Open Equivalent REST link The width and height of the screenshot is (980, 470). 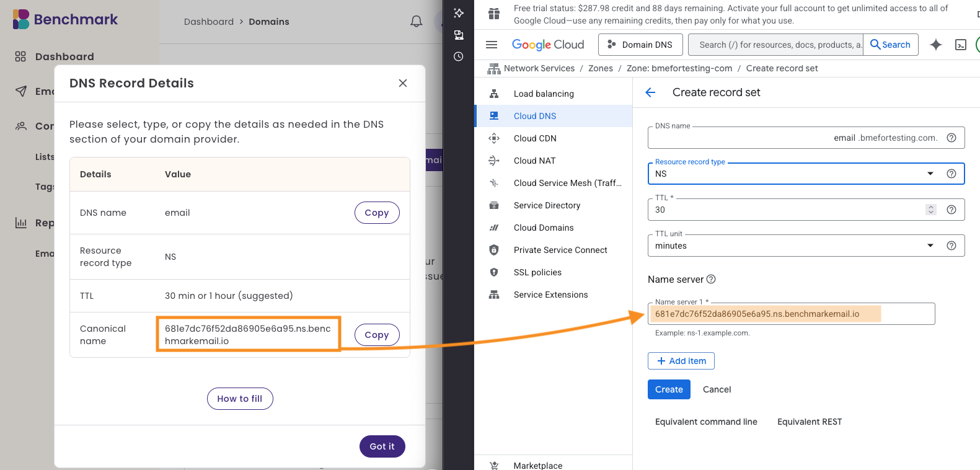810,422
